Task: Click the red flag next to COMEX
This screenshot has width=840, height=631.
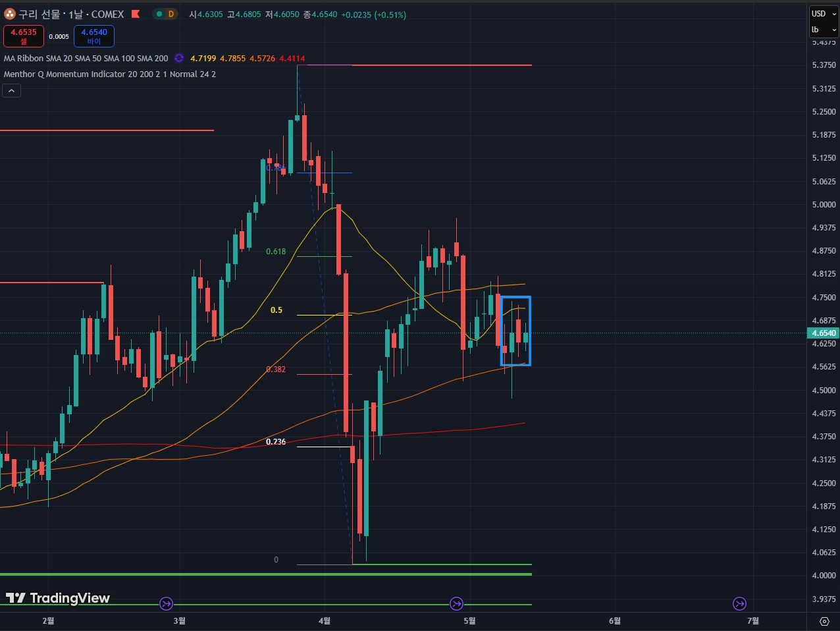Action: pyautogui.click(x=136, y=14)
